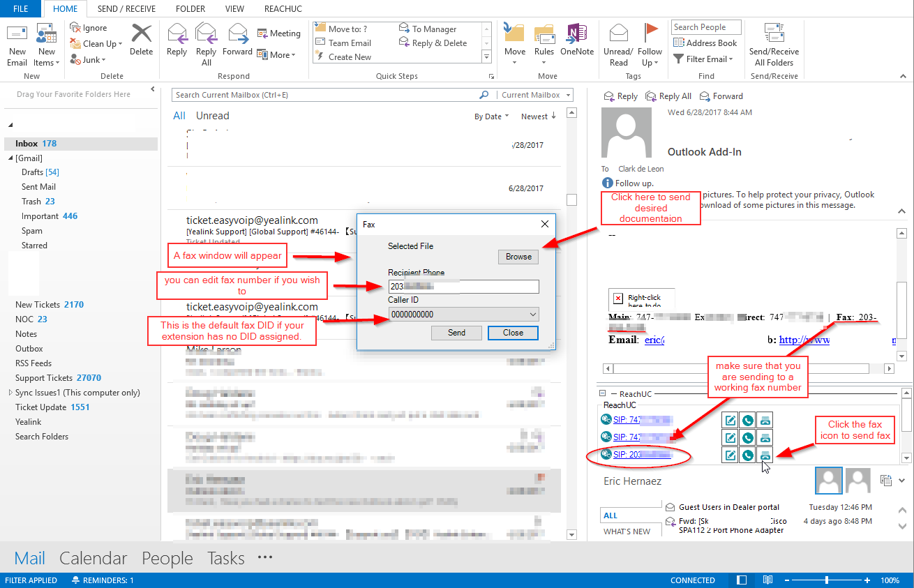Open the Clean Up dropdown
914x588 pixels.
[96, 43]
